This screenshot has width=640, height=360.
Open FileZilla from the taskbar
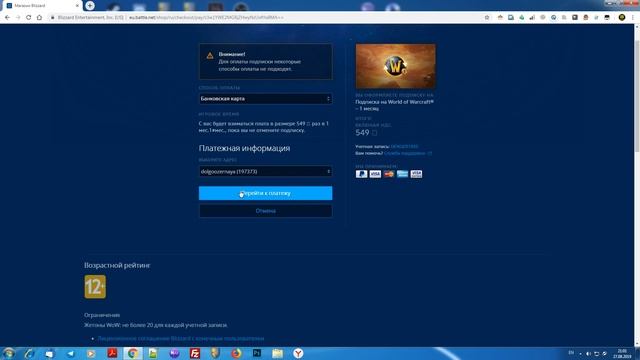pos(195,353)
